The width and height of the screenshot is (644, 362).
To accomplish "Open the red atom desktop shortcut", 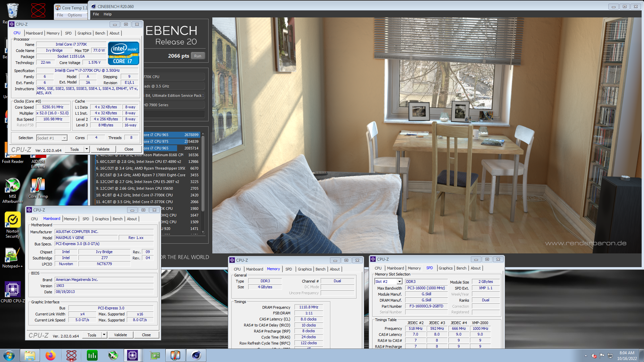I will 38,10.
